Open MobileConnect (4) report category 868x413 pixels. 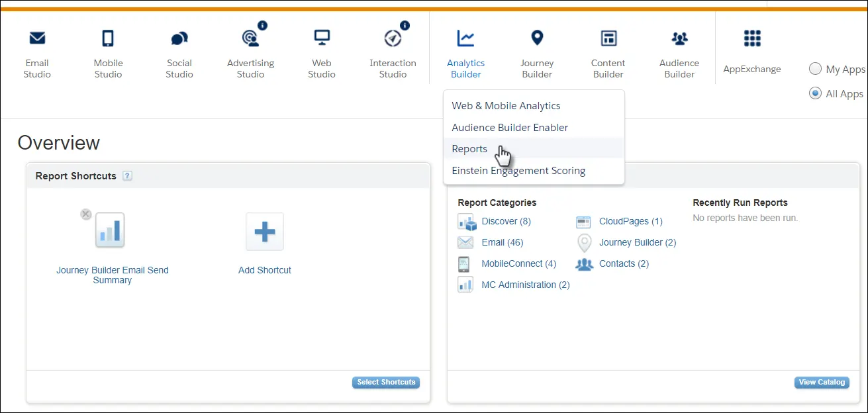point(519,263)
